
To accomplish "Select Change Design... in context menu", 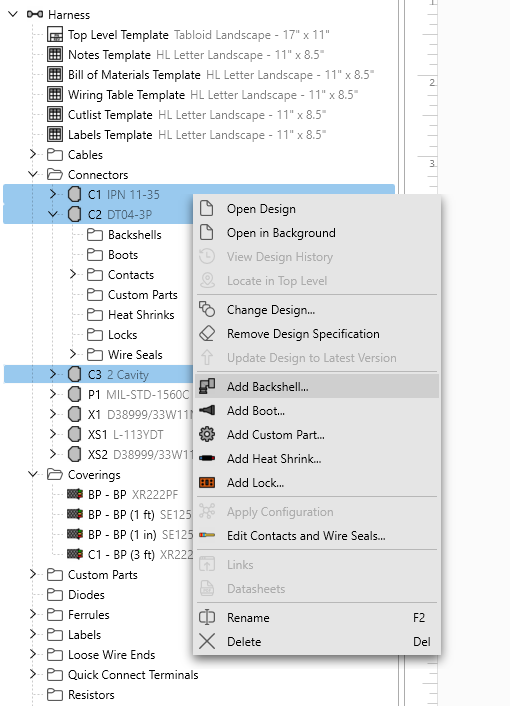I will pos(317,310).
